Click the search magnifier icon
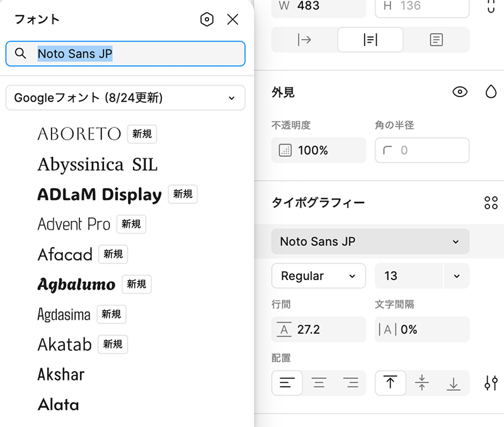 pyautogui.click(x=21, y=53)
